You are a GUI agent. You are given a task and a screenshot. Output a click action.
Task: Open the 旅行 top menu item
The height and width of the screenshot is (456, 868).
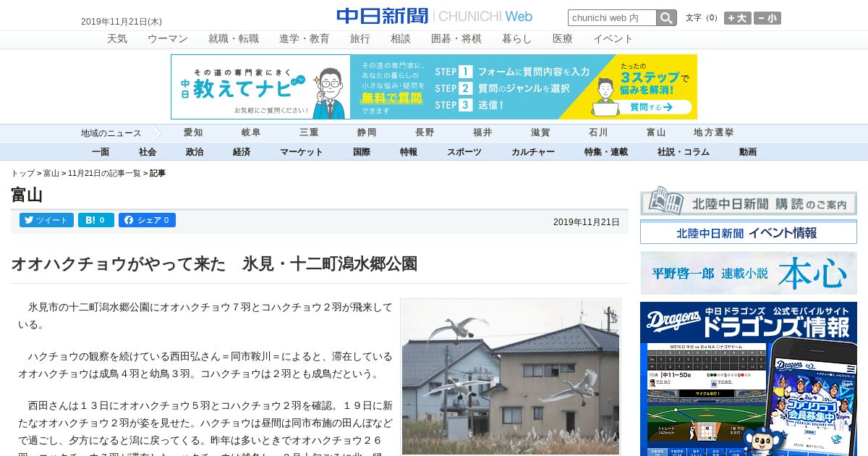pos(360,39)
